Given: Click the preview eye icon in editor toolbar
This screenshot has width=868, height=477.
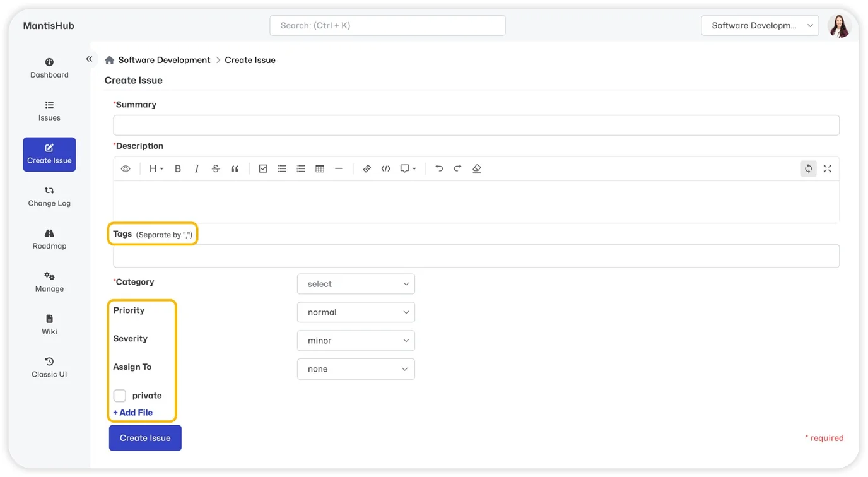Looking at the screenshot, I should (x=126, y=169).
